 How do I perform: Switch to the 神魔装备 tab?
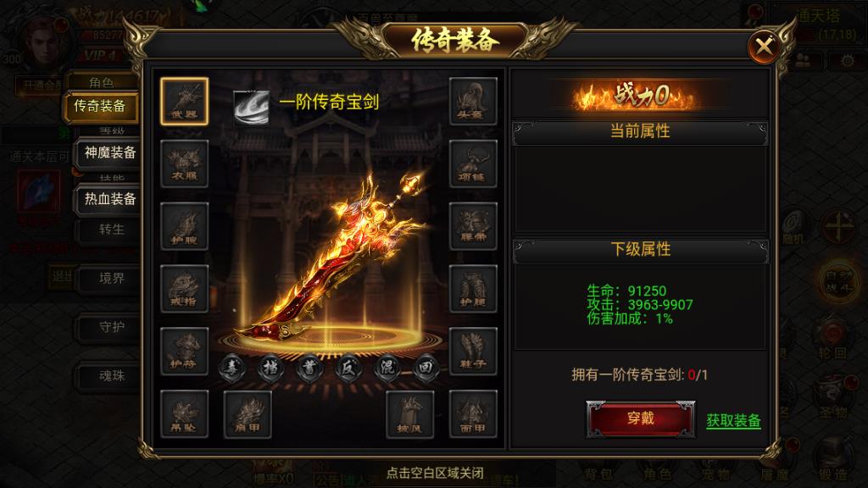coord(108,152)
